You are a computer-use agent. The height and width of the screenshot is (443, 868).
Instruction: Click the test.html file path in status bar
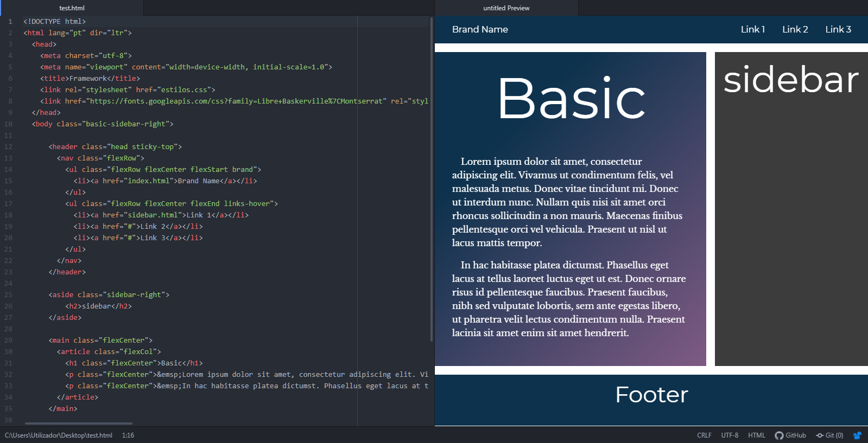pyautogui.click(x=59, y=435)
